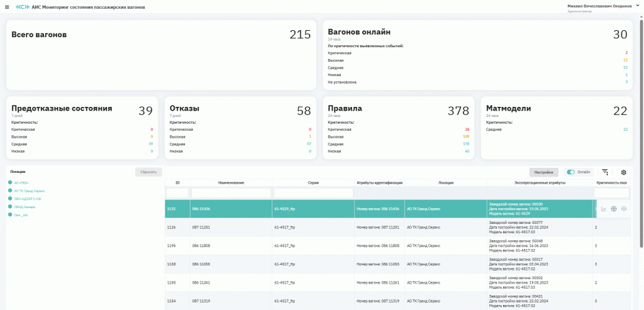Open the chart icon in highlighted row
This screenshot has width=644, height=310.
point(604,209)
